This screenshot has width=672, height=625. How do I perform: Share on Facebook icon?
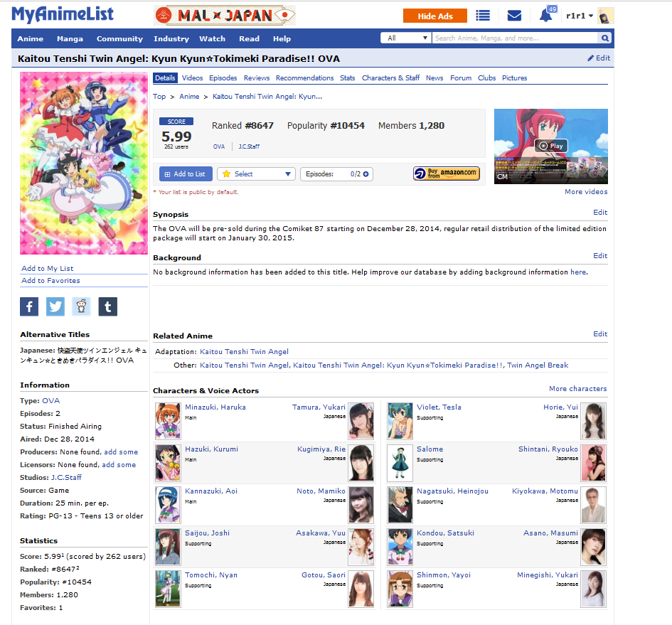(x=29, y=306)
